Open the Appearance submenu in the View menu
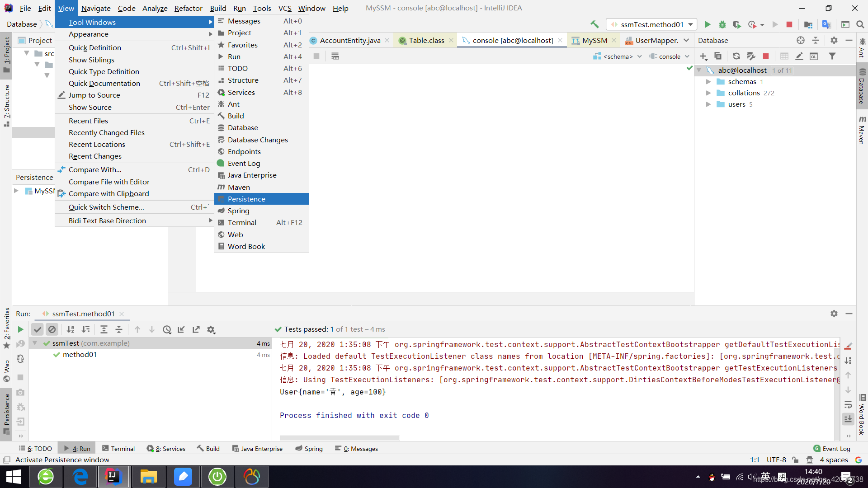This screenshot has height=488, width=868. pos(135,34)
